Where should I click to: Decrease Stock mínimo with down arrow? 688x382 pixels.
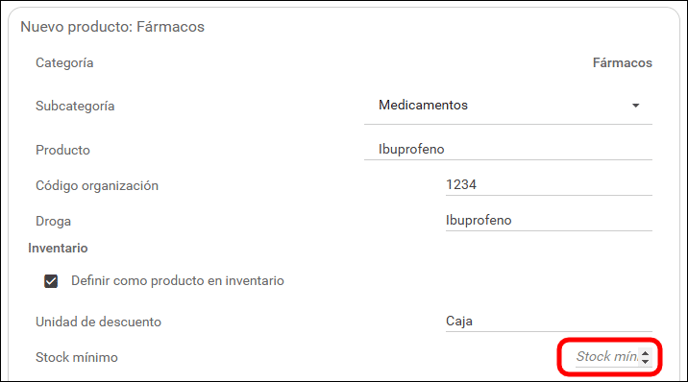point(645,361)
